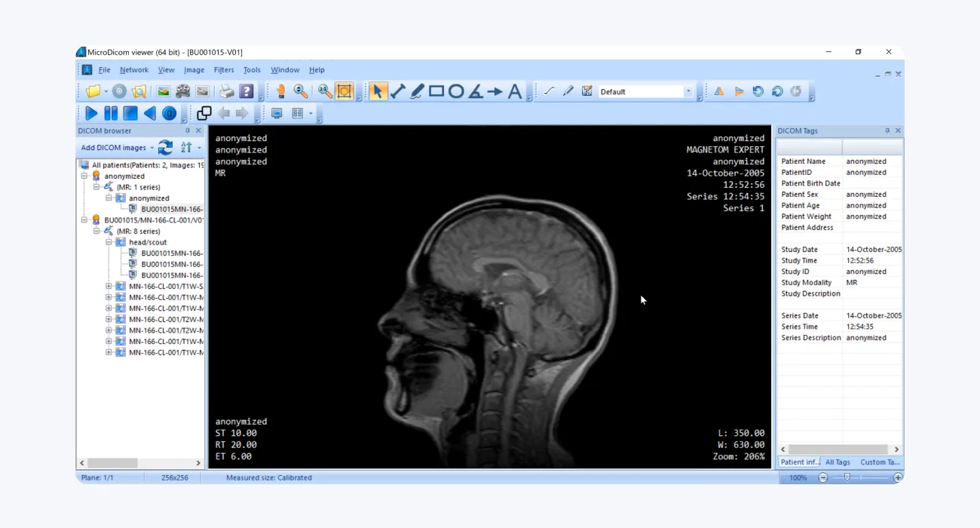
Task: Choose the text annotation tool
Action: pyautogui.click(x=515, y=91)
